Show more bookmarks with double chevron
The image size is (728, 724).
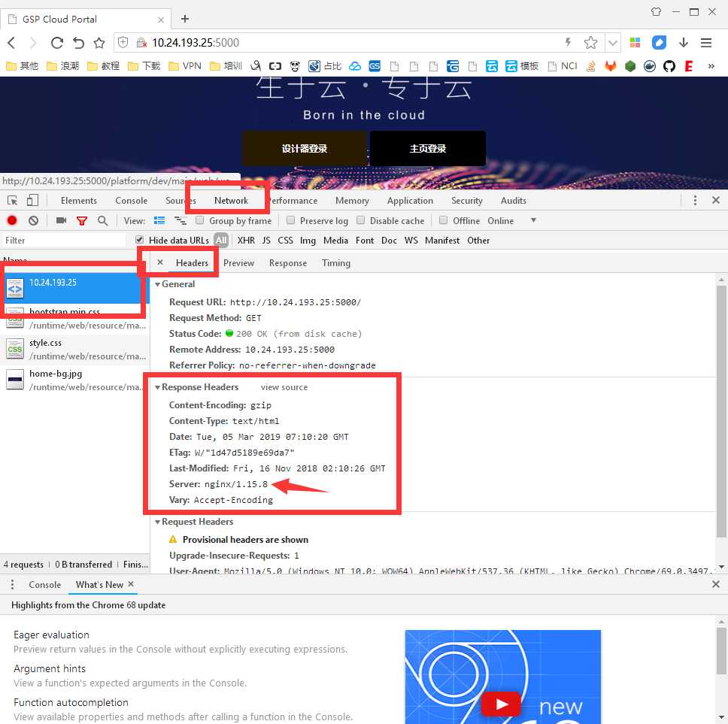(711, 66)
